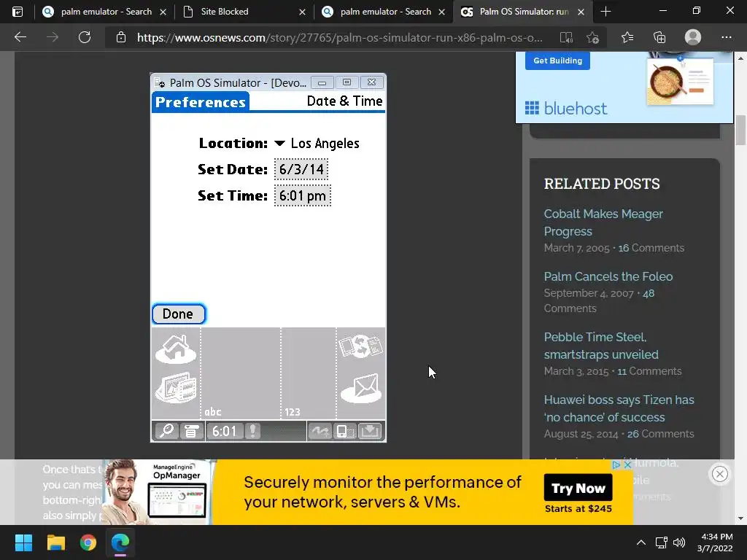Open Cobalt Makes Meager Progress link
The image size is (747, 560).
click(x=603, y=222)
